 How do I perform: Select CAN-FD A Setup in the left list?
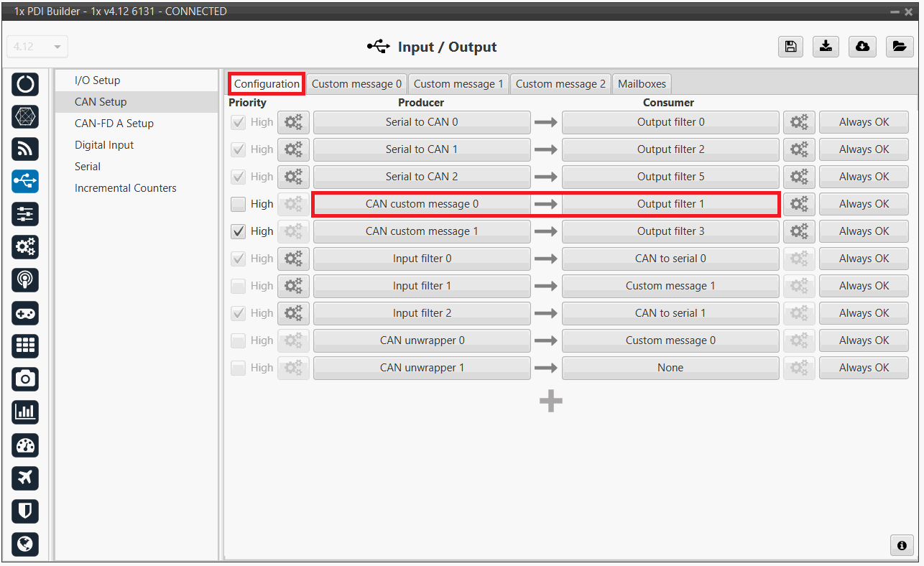114,124
